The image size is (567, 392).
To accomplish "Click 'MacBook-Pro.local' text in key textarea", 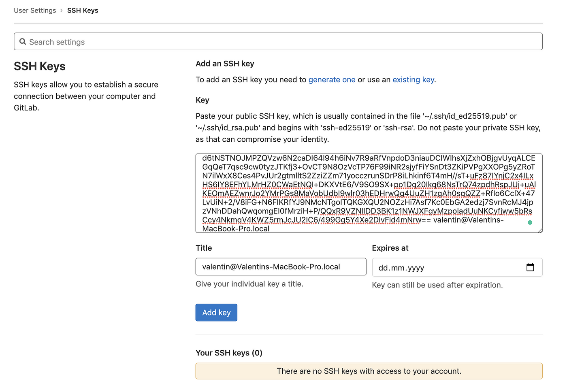I will point(236,229).
